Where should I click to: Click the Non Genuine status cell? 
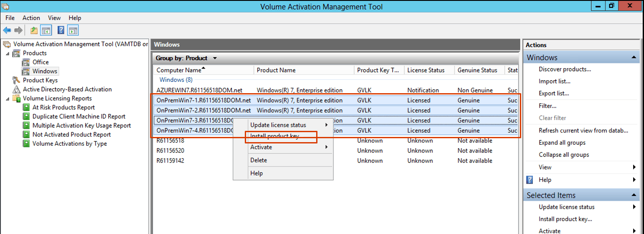[475, 90]
